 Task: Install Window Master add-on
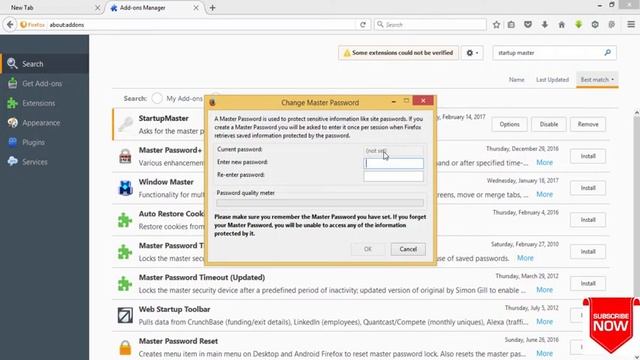(588, 188)
